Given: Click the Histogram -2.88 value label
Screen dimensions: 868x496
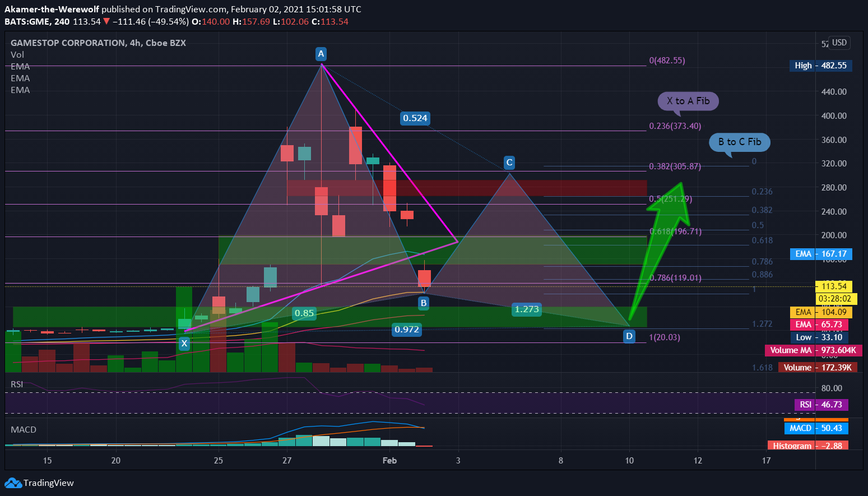Looking at the screenshot, I should coord(807,446).
